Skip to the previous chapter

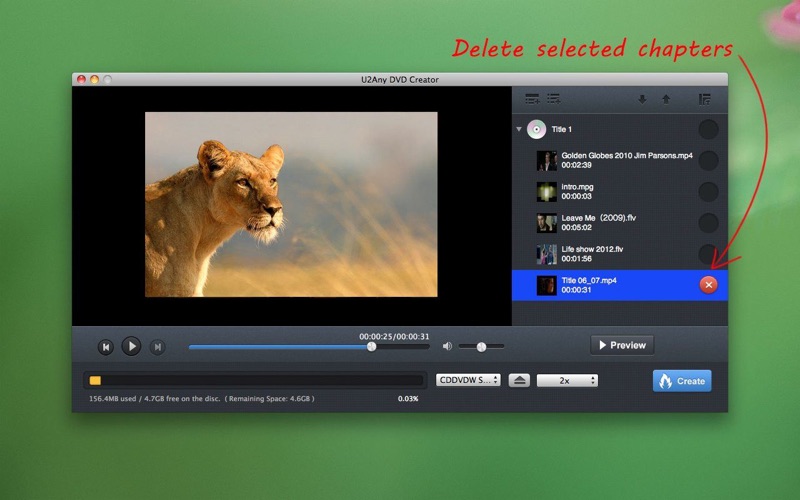click(x=105, y=347)
